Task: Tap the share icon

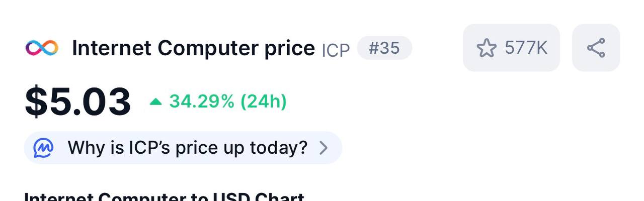Action: point(596,48)
